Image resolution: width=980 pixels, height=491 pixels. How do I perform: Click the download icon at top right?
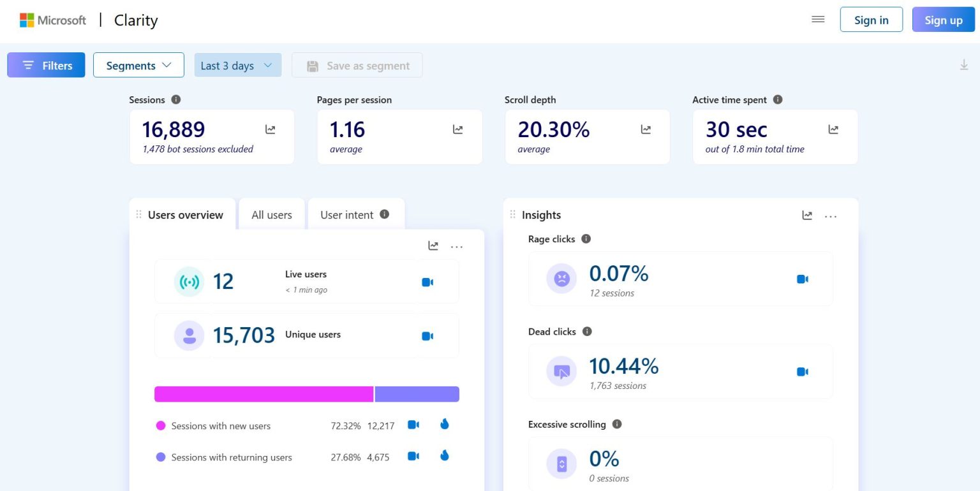[x=964, y=64]
